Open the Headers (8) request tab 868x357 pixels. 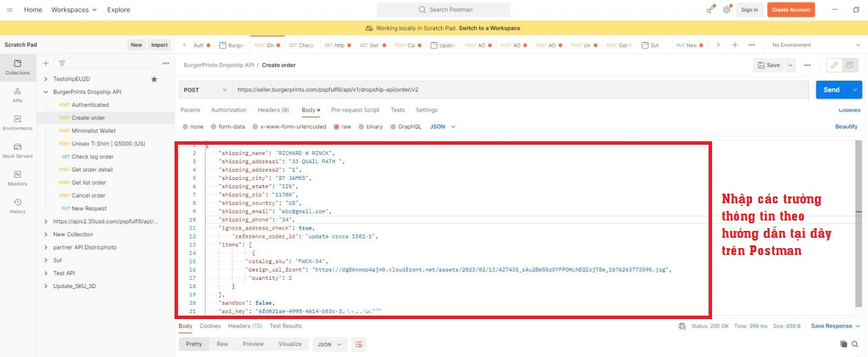click(x=273, y=110)
